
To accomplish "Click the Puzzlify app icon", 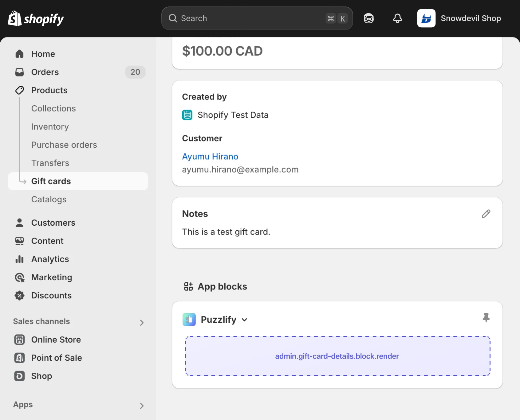I will click(x=189, y=320).
